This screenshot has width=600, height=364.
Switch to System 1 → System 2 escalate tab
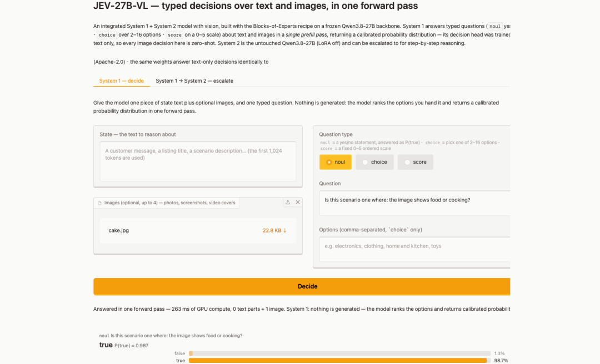click(x=194, y=80)
